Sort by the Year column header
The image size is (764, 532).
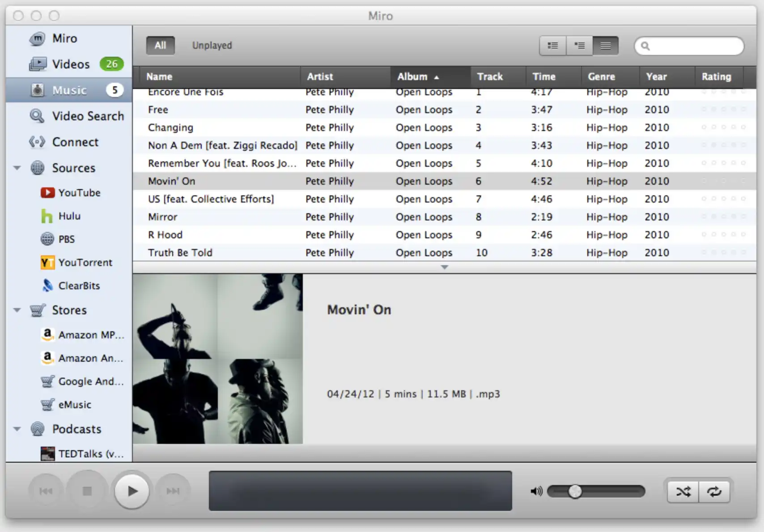click(x=667, y=77)
